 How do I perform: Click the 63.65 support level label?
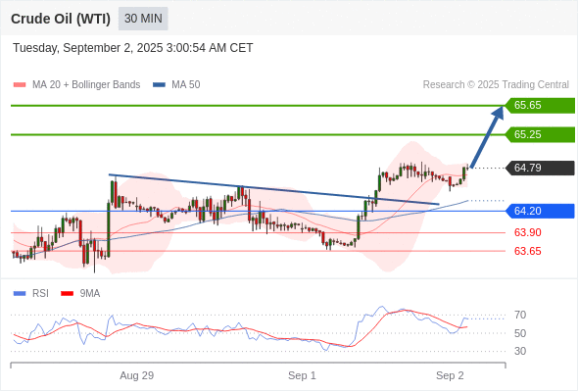pyautogui.click(x=527, y=251)
